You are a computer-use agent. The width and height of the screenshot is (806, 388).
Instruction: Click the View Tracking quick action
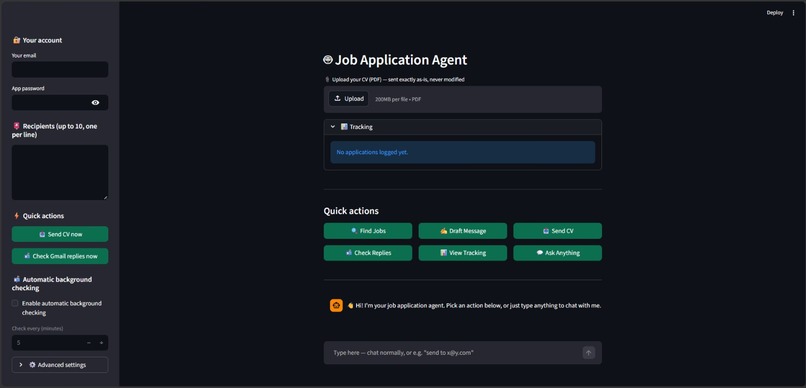coord(463,253)
